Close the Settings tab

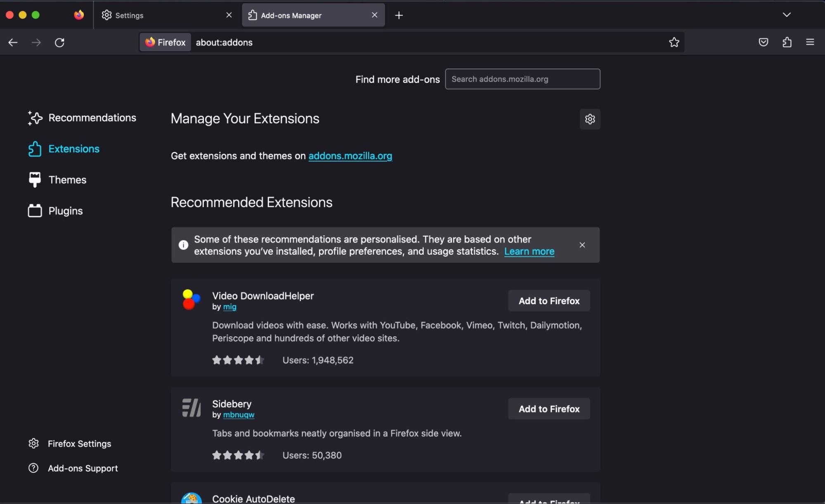pyautogui.click(x=229, y=15)
